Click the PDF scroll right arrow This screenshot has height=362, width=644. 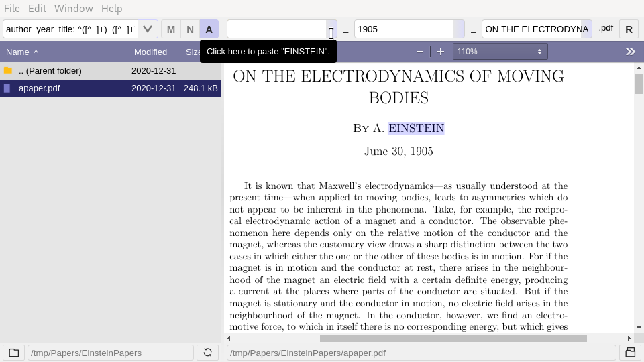coord(629,338)
